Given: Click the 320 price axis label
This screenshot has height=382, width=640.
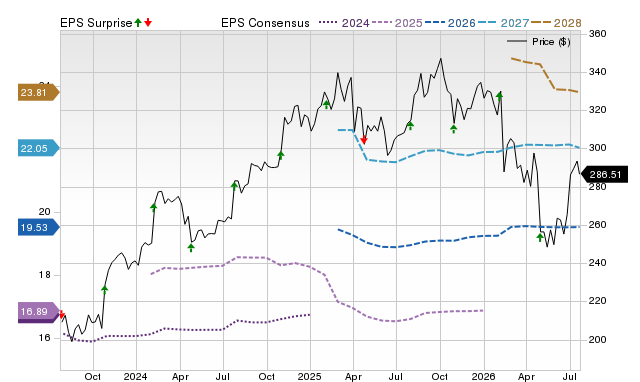Looking at the screenshot, I should [597, 110].
